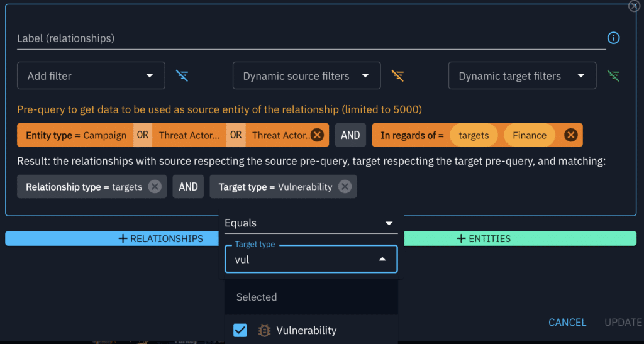Click the Finance pill in the In regards of filter

pyautogui.click(x=530, y=135)
